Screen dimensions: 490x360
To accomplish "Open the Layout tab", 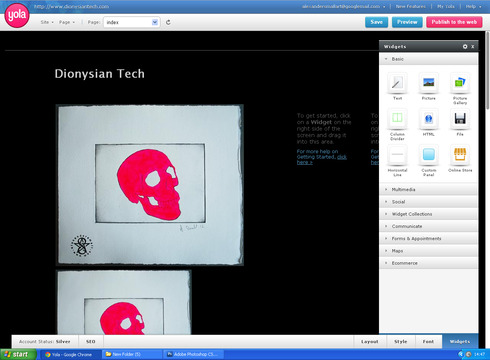I will (x=370, y=342).
